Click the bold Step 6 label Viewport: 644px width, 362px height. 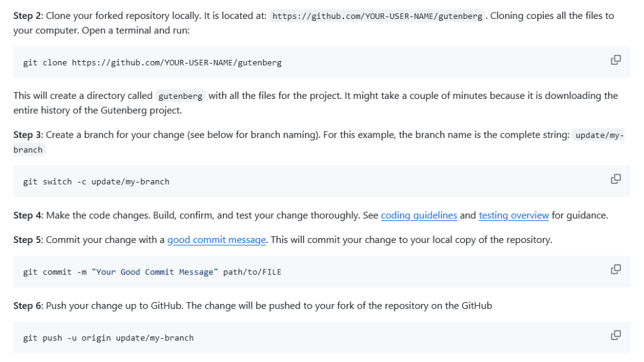tap(28, 306)
